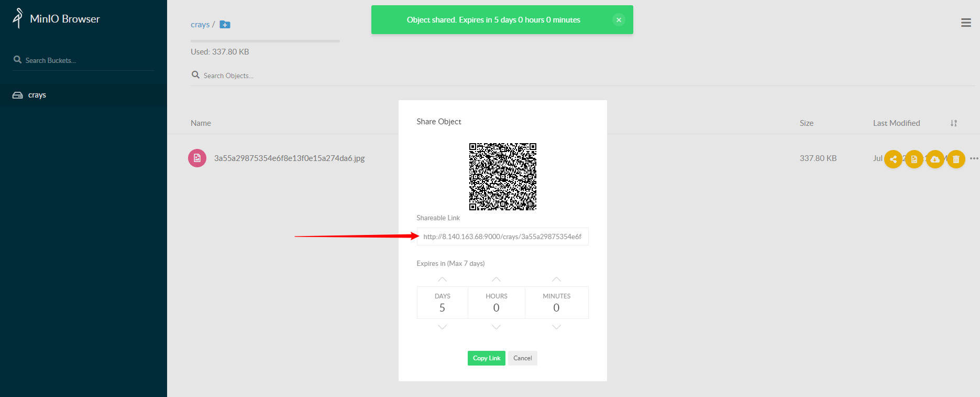This screenshot has width=980, height=397.
Task: Decrease the MINUTES expiry value
Action: click(x=556, y=327)
